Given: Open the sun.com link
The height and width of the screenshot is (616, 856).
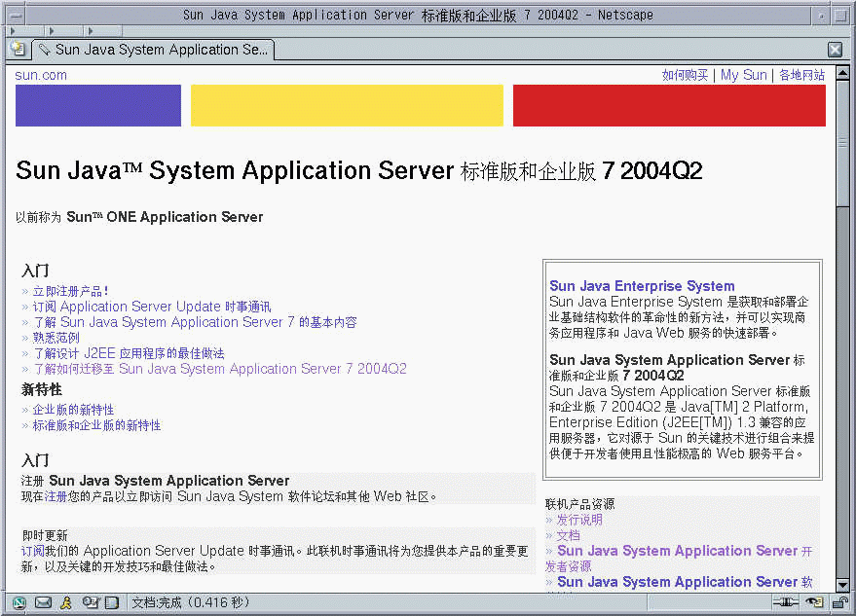Looking at the screenshot, I should click(x=41, y=75).
